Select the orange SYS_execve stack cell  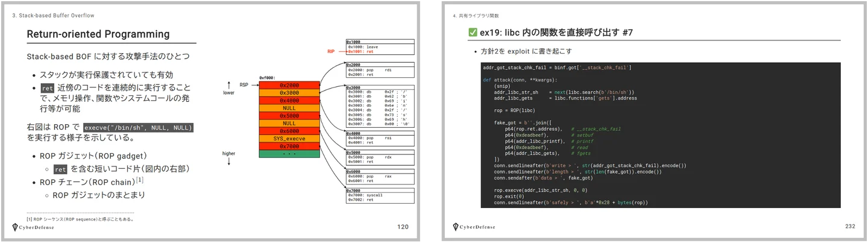pyautogui.click(x=289, y=138)
